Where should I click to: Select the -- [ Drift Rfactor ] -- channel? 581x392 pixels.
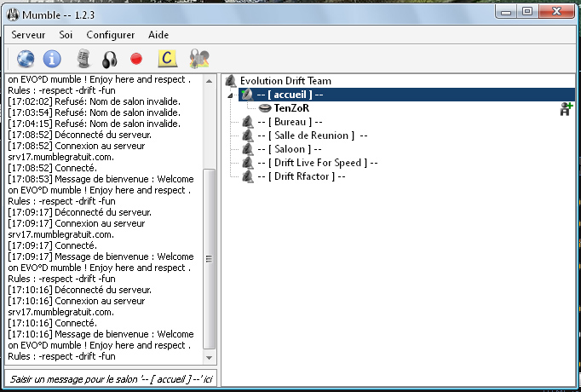pyautogui.click(x=302, y=176)
